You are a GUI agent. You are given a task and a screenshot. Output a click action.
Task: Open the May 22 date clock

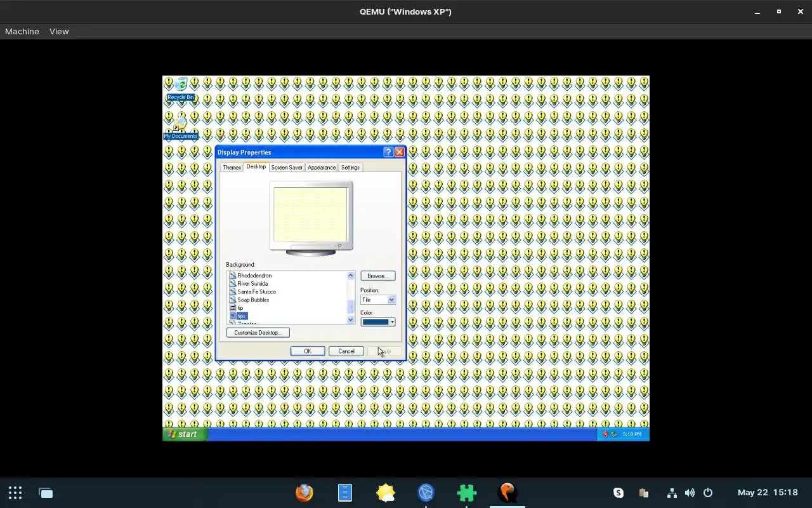click(x=768, y=493)
